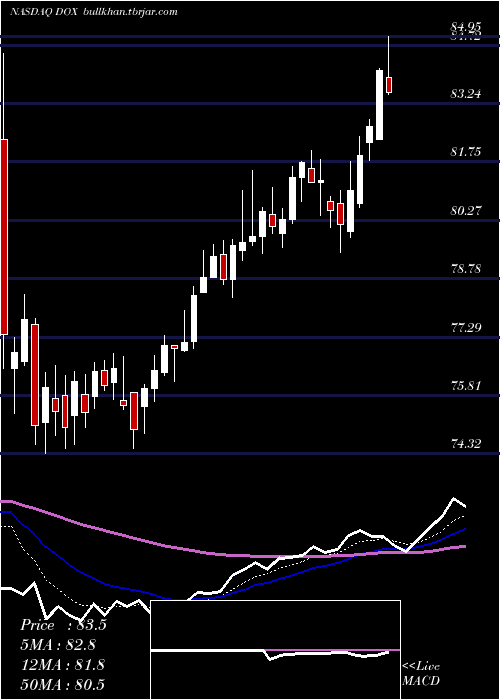Select the tall white candle before the last
Viewport: 500px width, 700px height.
tap(379, 105)
